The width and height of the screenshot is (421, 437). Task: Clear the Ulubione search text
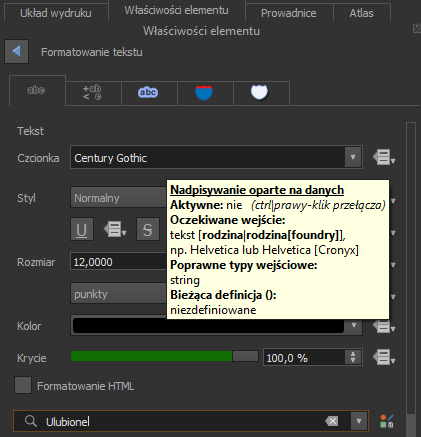pos(332,421)
